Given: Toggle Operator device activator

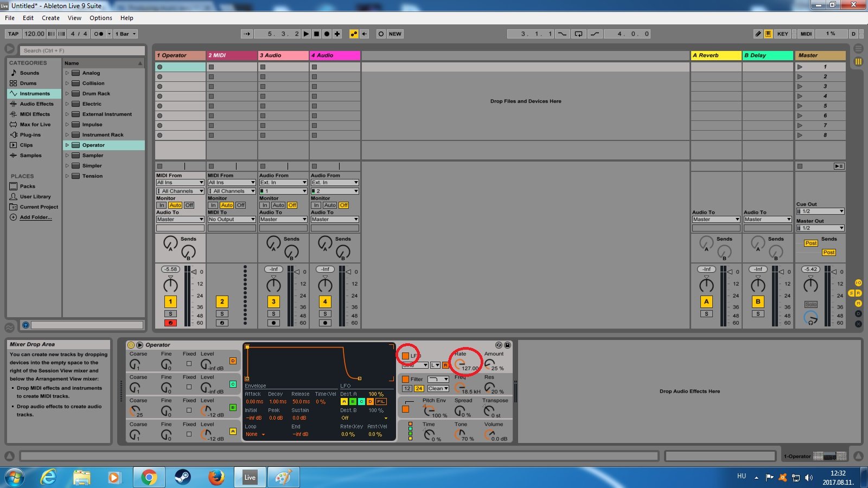Looking at the screenshot, I should pyautogui.click(x=131, y=345).
